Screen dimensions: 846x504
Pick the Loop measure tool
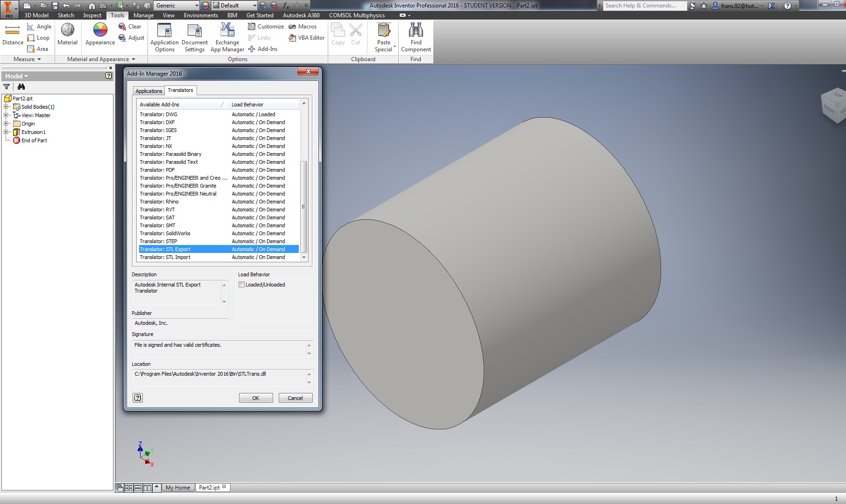[38, 38]
